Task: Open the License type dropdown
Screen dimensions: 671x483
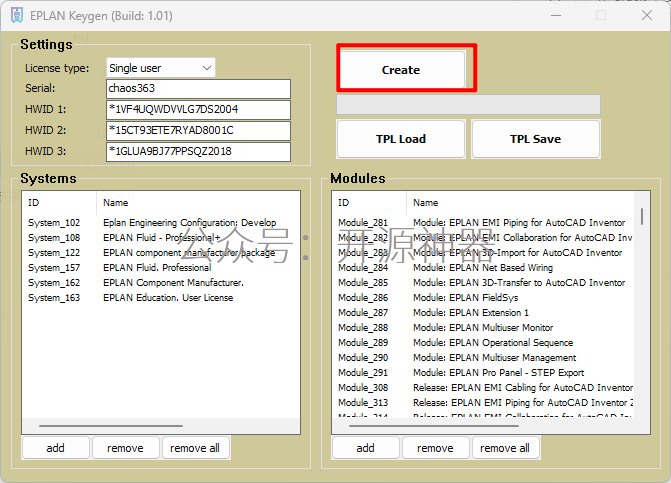Action: tap(160, 68)
